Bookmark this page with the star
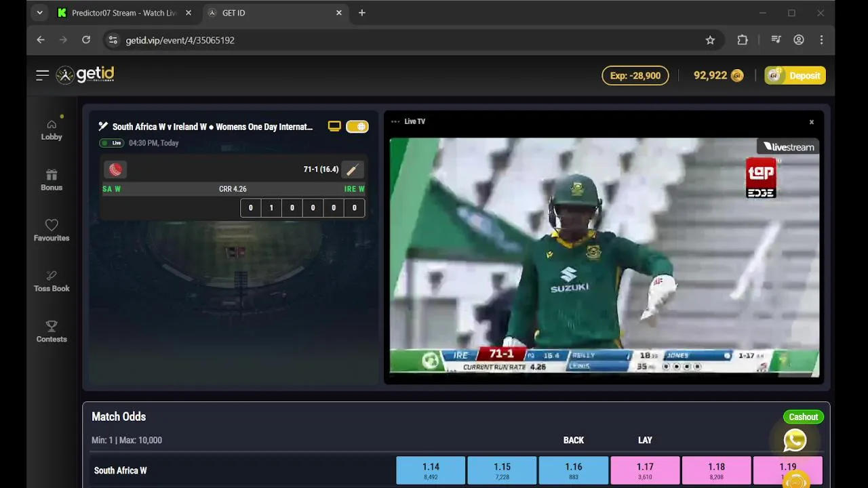Image resolution: width=868 pixels, height=488 pixels. pos(710,40)
